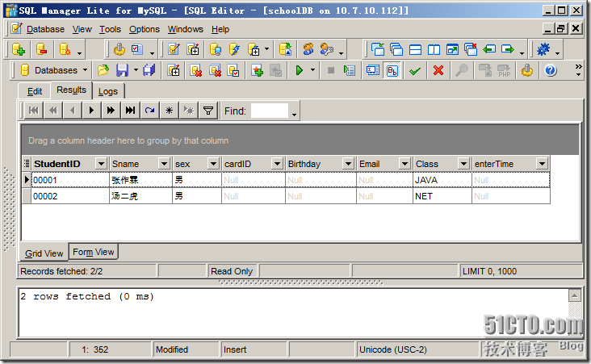Click the create new database icon
The image size is (591, 364).
click(18, 49)
